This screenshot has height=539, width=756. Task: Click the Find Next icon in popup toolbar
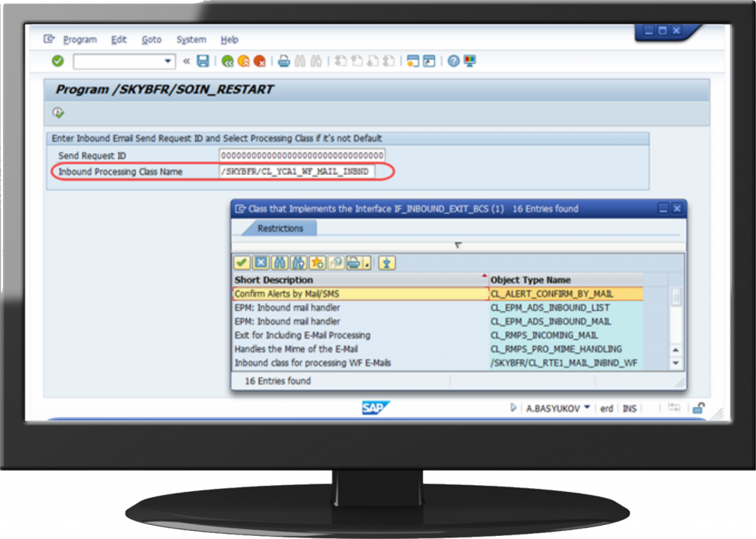pyautogui.click(x=298, y=263)
